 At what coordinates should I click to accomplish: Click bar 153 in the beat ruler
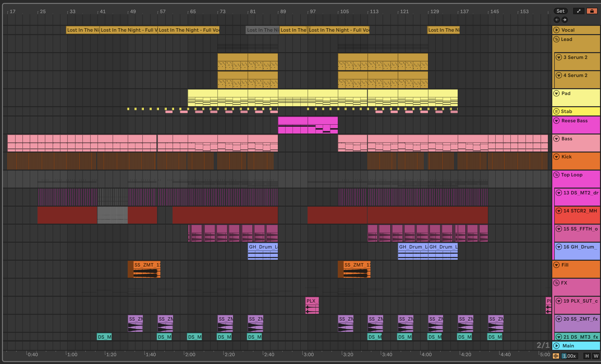[524, 11]
